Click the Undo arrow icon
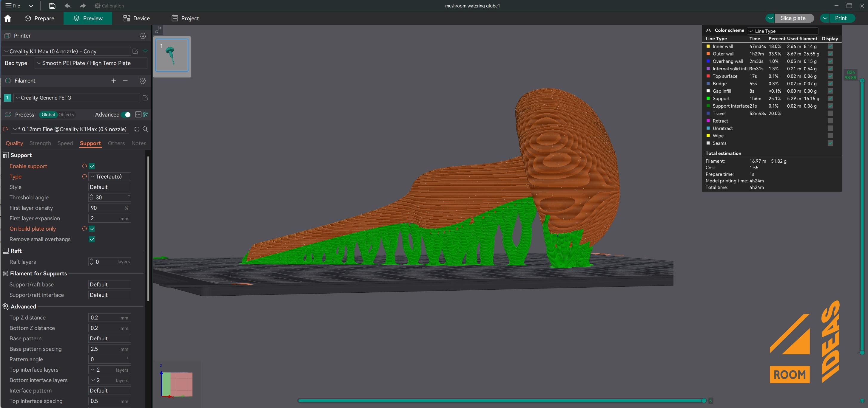Viewport: 868px width, 408px height. 68,6
